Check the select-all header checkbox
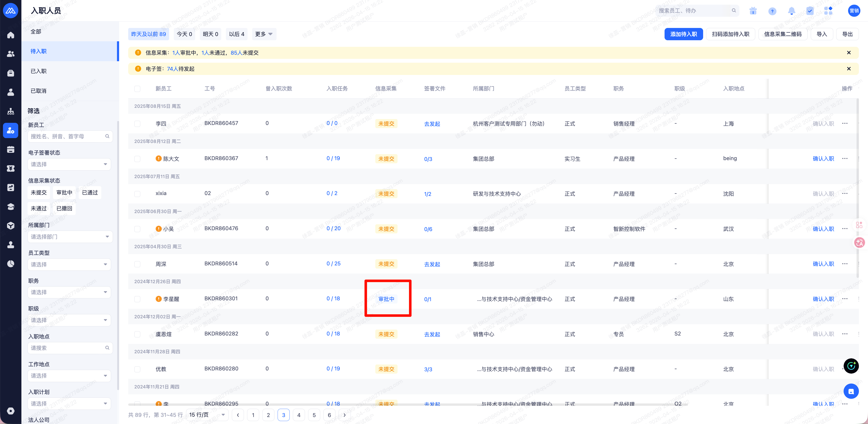Viewport: 868px width, 424px height. point(137,89)
